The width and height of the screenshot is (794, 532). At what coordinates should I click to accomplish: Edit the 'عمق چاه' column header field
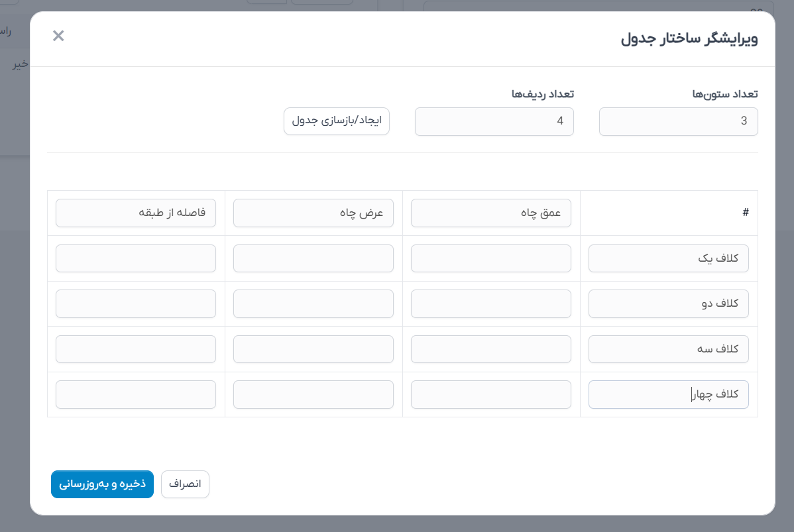tap(490, 213)
